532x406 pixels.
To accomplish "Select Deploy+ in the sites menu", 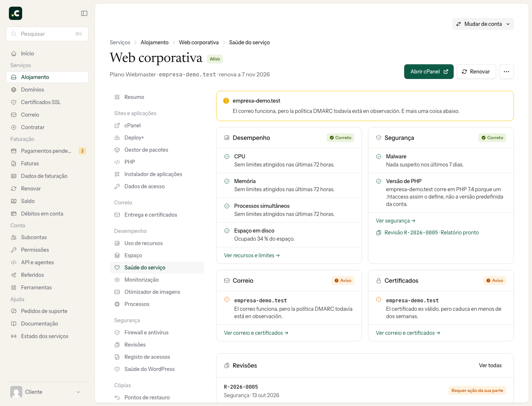I will pos(157,138).
